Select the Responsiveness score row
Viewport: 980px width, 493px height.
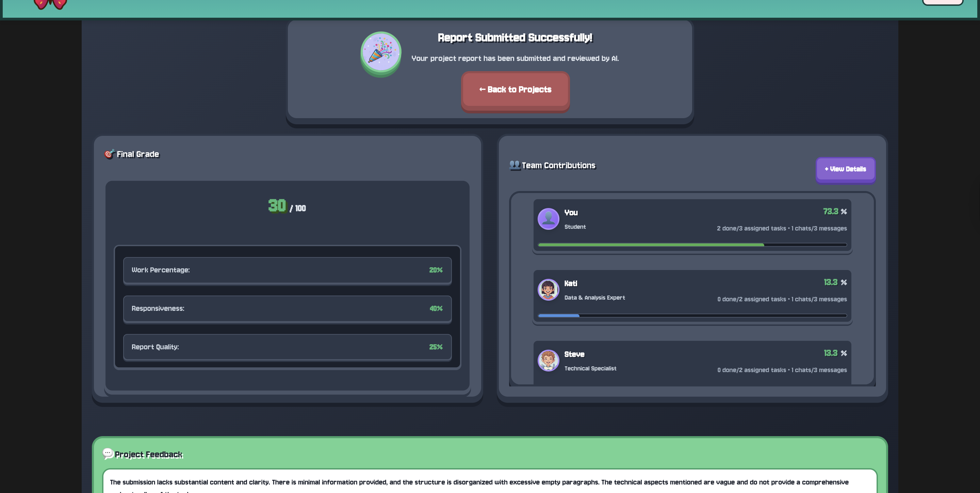tap(287, 308)
